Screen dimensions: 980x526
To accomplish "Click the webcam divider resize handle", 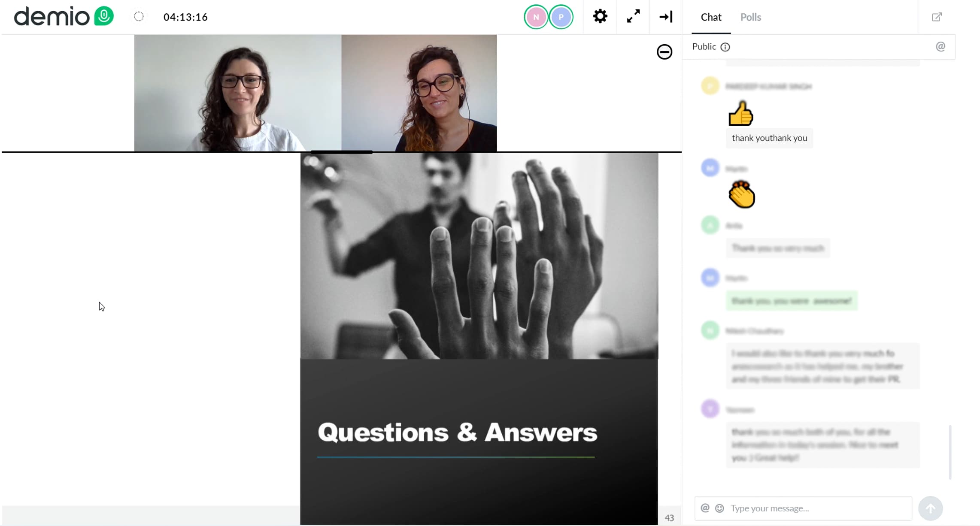I will point(341,152).
